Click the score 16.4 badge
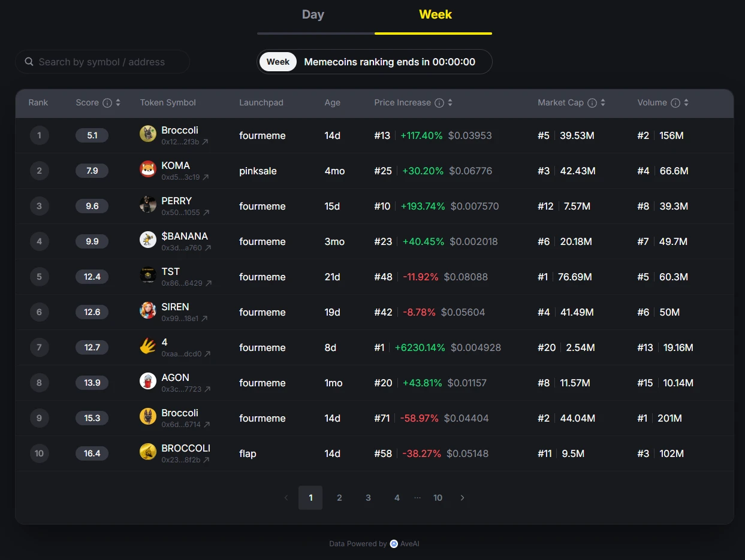This screenshot has width=745, height=560. pyautogui.click(x=92, y=453)
